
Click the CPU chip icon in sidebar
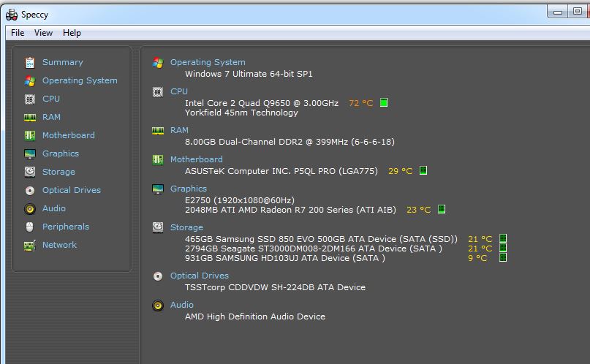coord(29,99)
